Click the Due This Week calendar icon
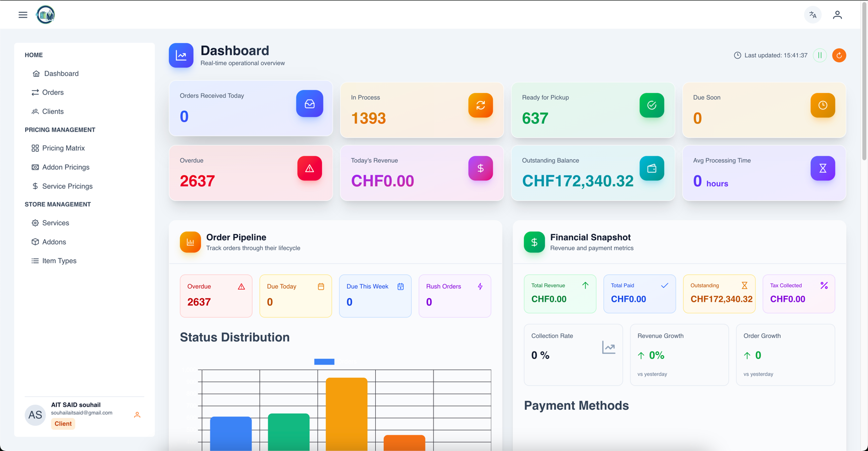This screenshot has width=868, height=451. coord(401,286)
